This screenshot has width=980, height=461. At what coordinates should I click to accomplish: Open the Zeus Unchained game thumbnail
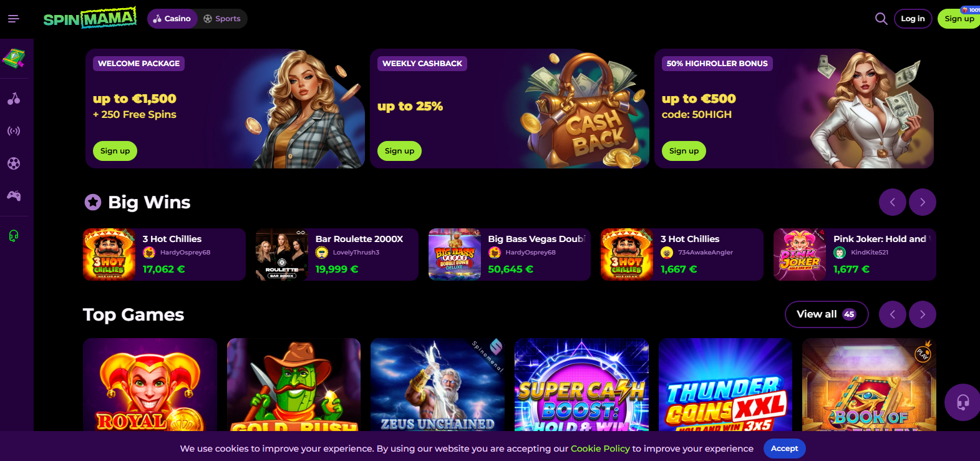click(x=437, y=385)
